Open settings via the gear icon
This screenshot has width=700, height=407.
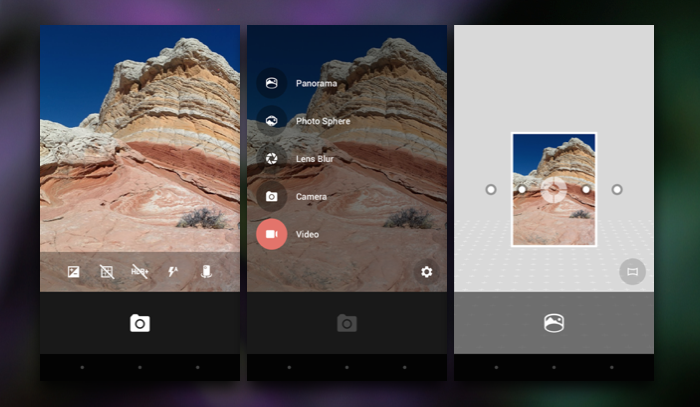tap(426, 272)
